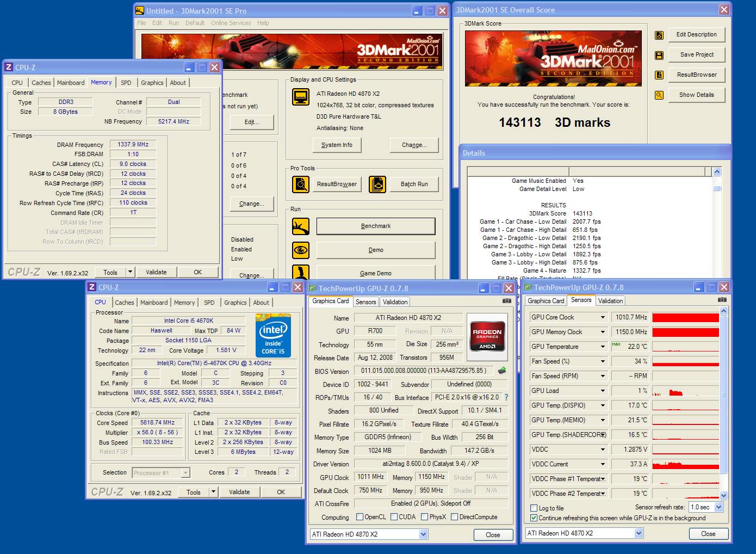Click the Game Demo icon
This screenshot has width=756, height=554.
pos(301,271)
